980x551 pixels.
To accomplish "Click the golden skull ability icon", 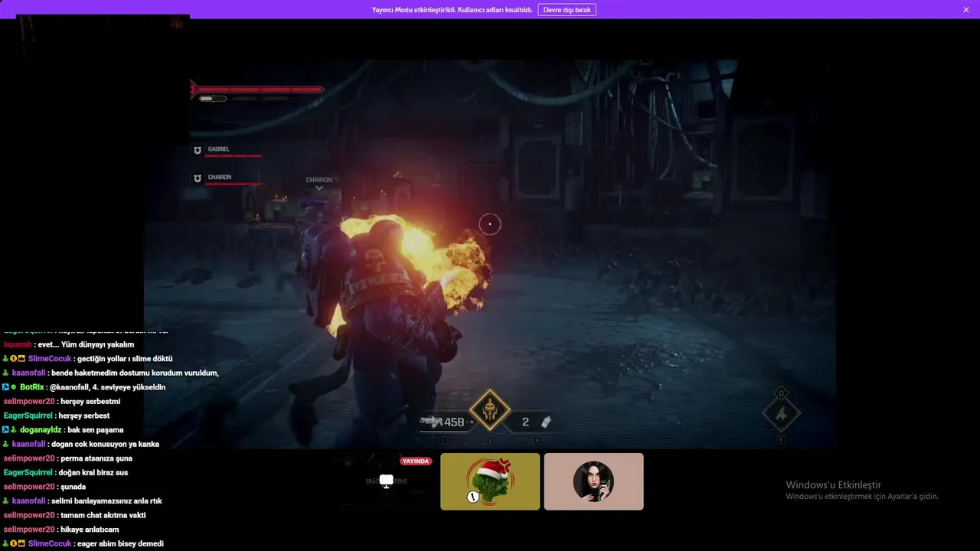I will (489, 410).
